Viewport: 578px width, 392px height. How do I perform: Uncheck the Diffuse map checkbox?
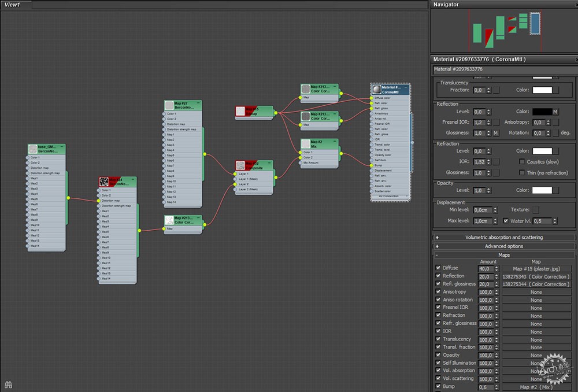(x=438, y=268)
